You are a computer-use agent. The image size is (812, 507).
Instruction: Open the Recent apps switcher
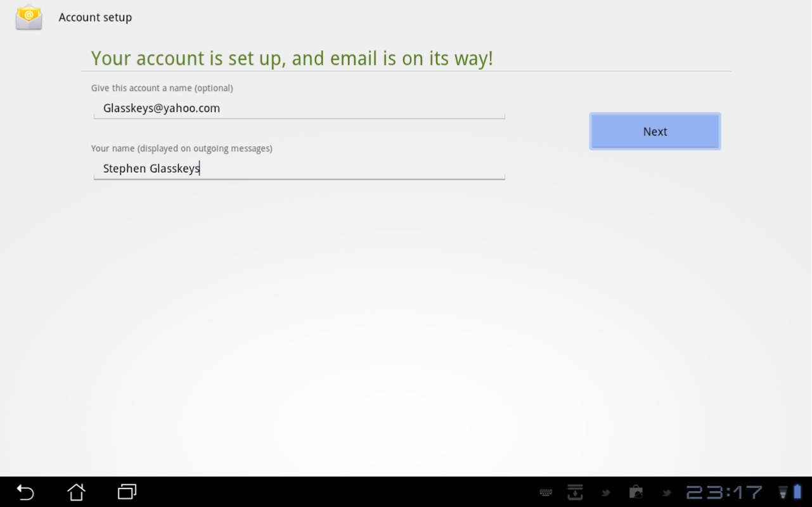127,492
